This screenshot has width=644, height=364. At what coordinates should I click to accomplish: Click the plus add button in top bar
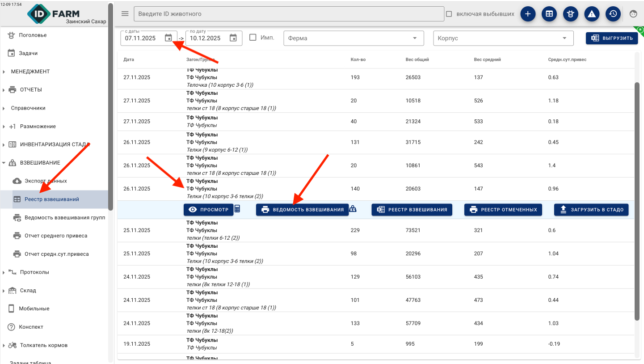point(528,14)
